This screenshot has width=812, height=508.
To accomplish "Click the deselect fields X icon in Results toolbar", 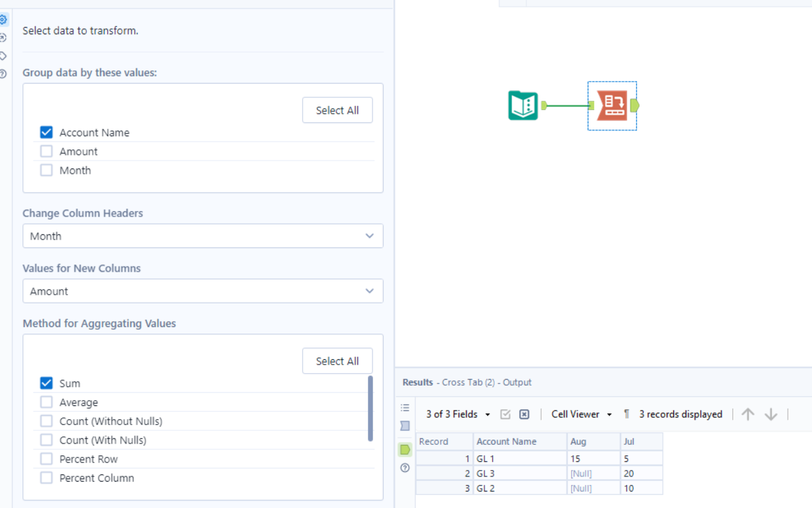I will point(524,414).
